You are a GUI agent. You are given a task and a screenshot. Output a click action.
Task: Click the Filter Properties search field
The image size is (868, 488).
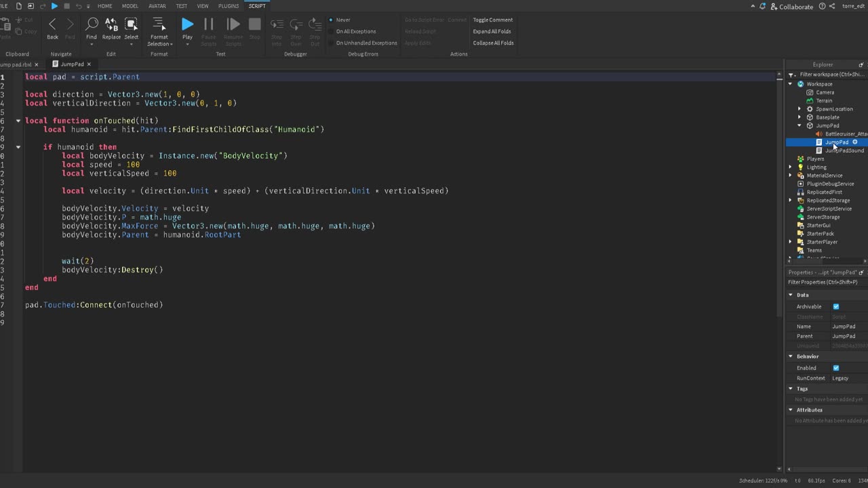pyautogui.click(x=827, y=282)
